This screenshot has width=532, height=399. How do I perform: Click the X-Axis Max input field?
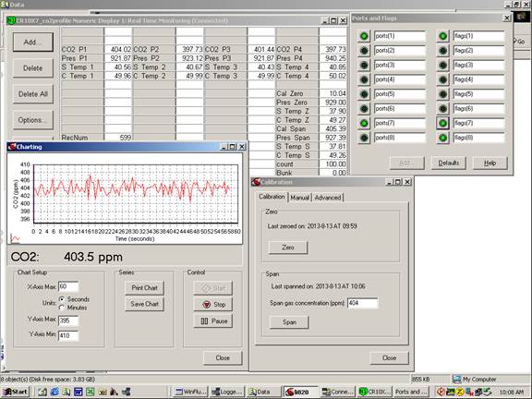pyautogui.click(x=68, y=286)
